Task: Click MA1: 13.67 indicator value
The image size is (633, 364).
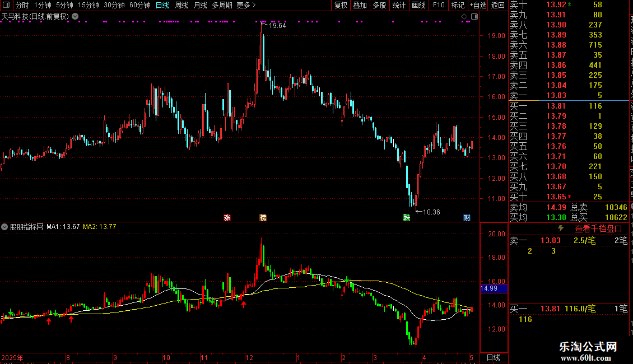Action: (x=63, y=227)
